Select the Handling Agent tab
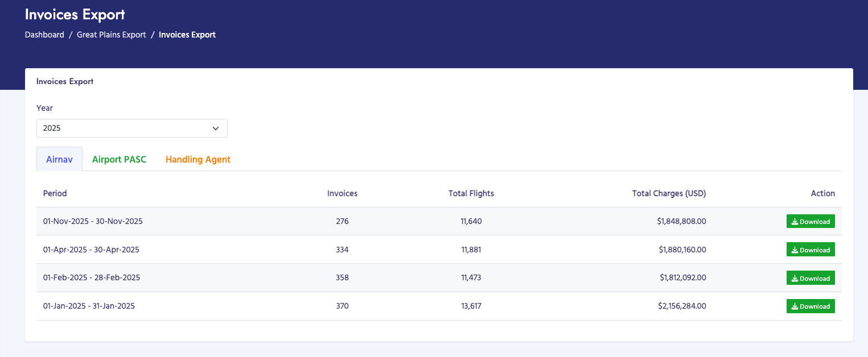868x357 pixels. pyautogui.click(x=198, y=159)
